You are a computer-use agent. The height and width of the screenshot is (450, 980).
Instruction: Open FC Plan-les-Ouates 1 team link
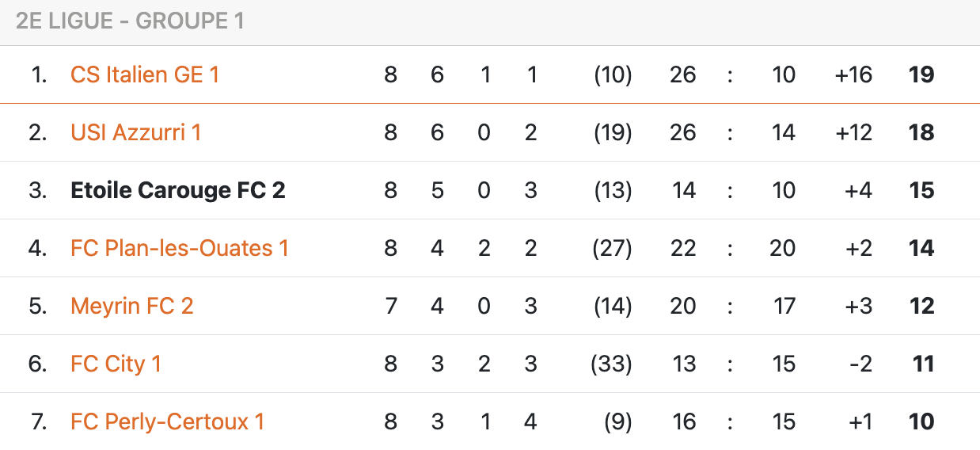point(180,248)
